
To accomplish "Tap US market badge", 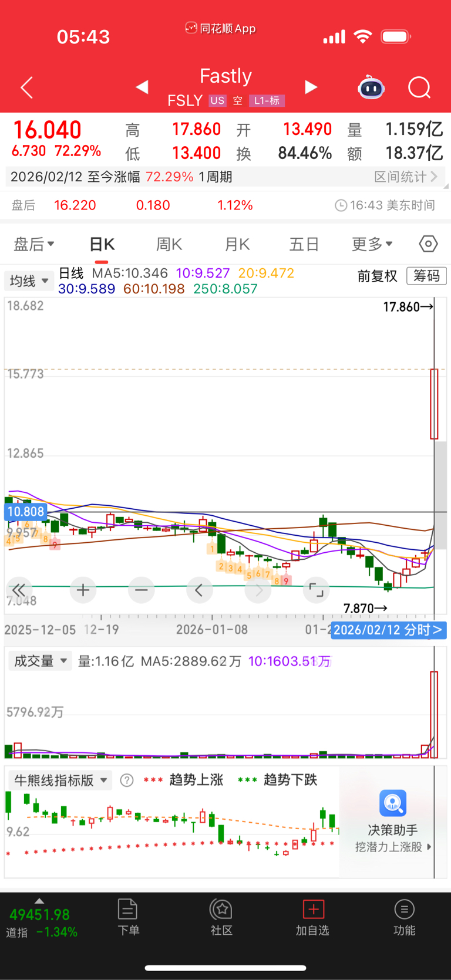I will [x=217, y=100].
